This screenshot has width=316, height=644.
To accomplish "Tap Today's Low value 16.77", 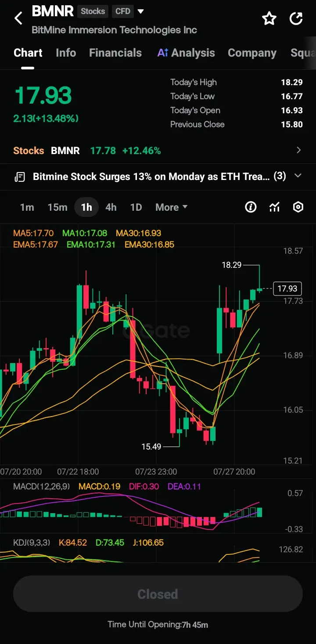I will point(292,96).
